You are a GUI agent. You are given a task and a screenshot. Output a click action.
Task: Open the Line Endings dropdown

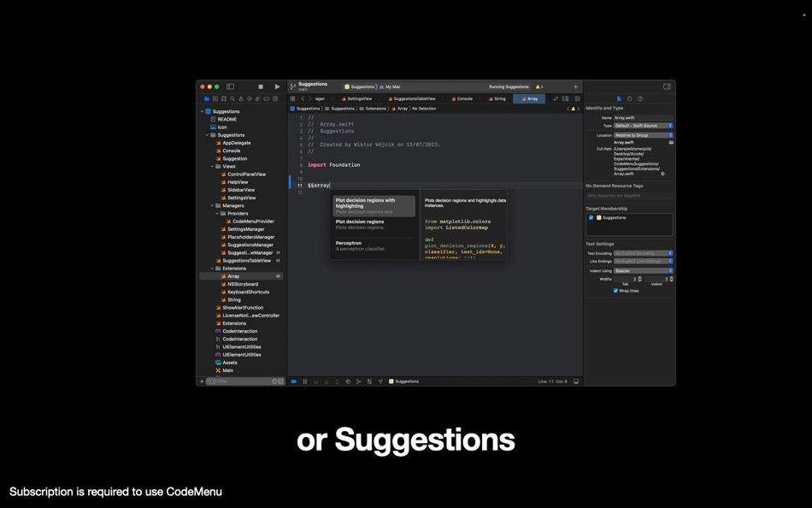pos(643,261)
